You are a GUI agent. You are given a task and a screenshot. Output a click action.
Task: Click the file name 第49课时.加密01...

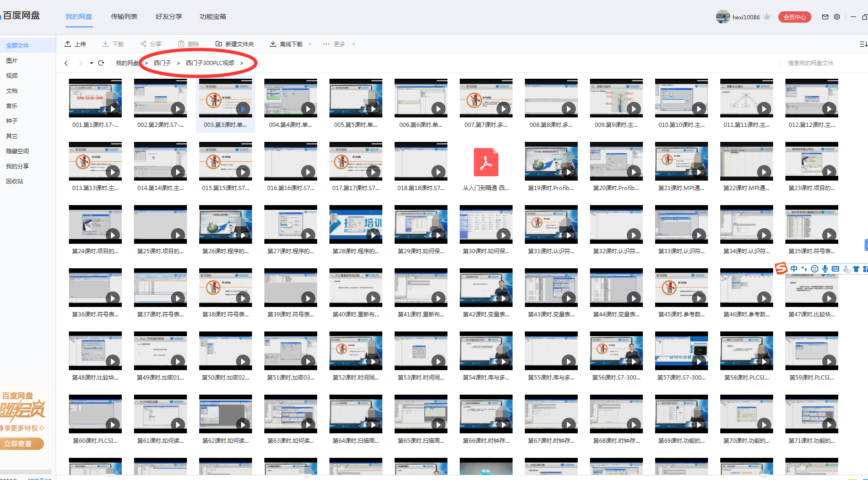pyautogui.click(x=160, y=378)
